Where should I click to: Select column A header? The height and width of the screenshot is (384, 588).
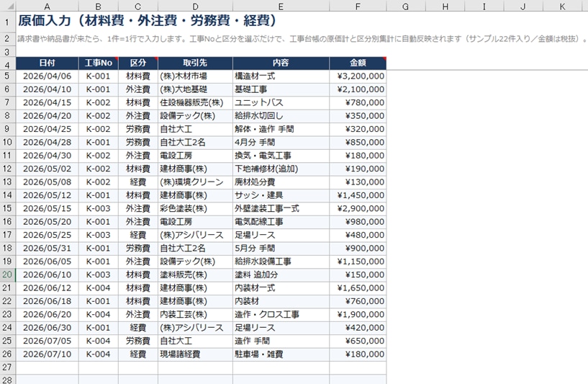pyautogui.click(x=48, y=6)
